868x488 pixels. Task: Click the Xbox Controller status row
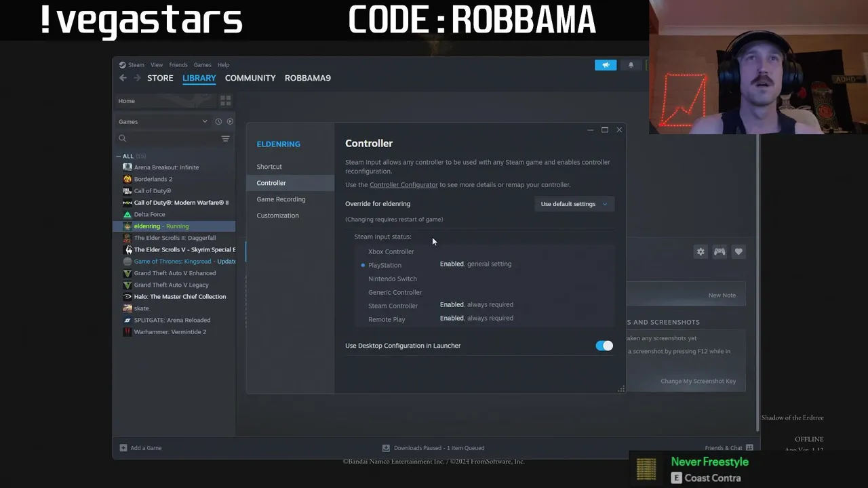click(484, 251)
